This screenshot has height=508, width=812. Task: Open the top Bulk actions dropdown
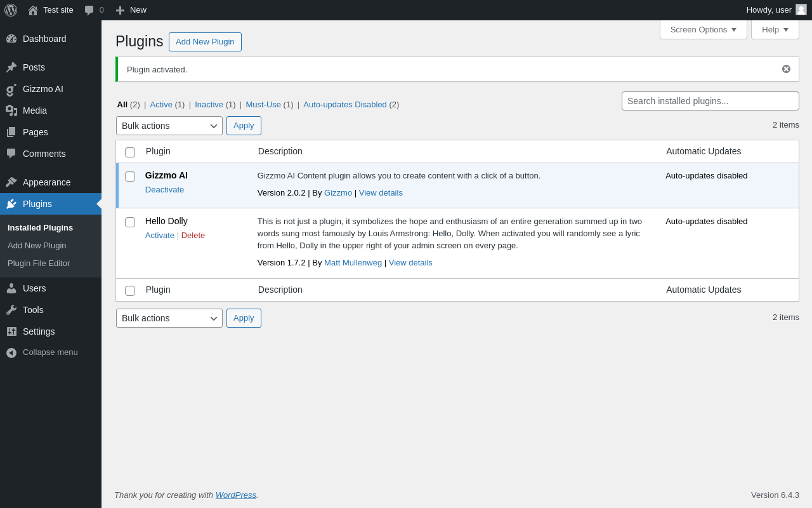[169, 126]
